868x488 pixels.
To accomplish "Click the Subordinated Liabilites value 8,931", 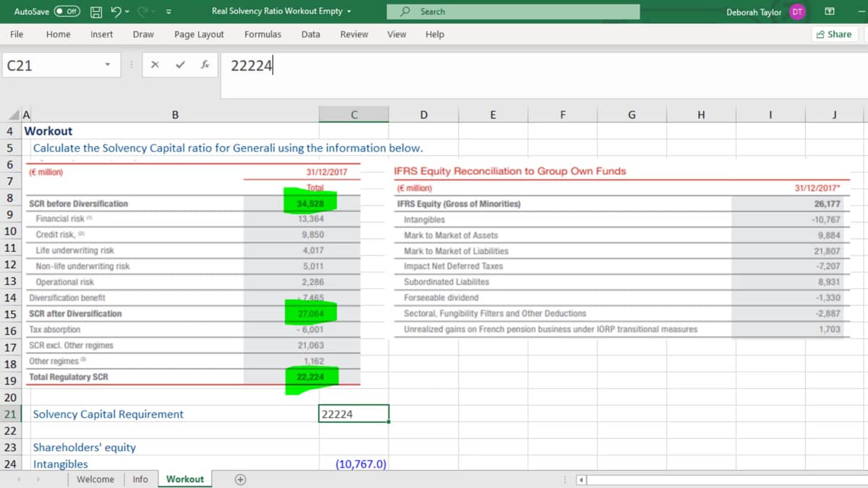I will [x=829, y=282].
